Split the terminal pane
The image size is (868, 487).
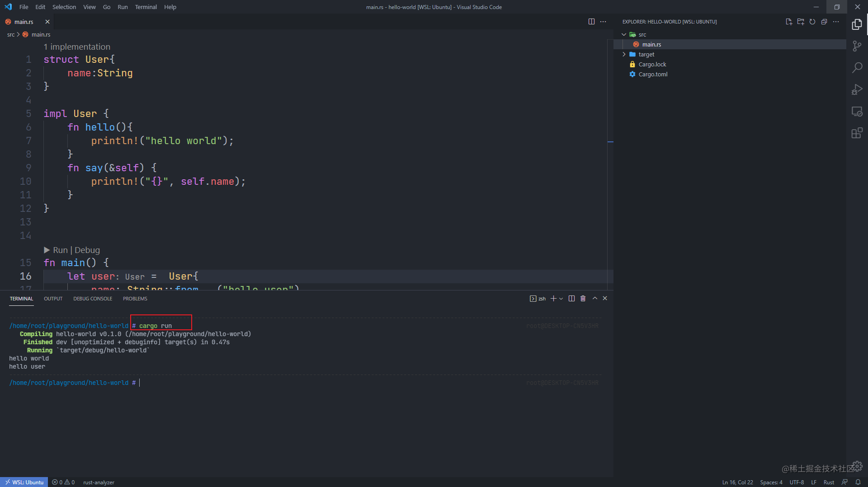coord(571,298)
